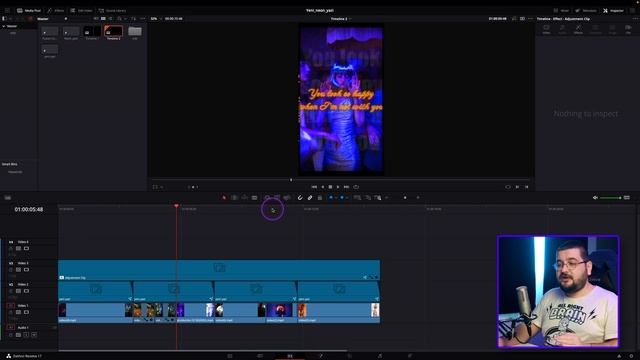Open the Sound Library panel
The width and height of the screenshot is (640, 360).
pyautogui.click(x=112, y=10)
